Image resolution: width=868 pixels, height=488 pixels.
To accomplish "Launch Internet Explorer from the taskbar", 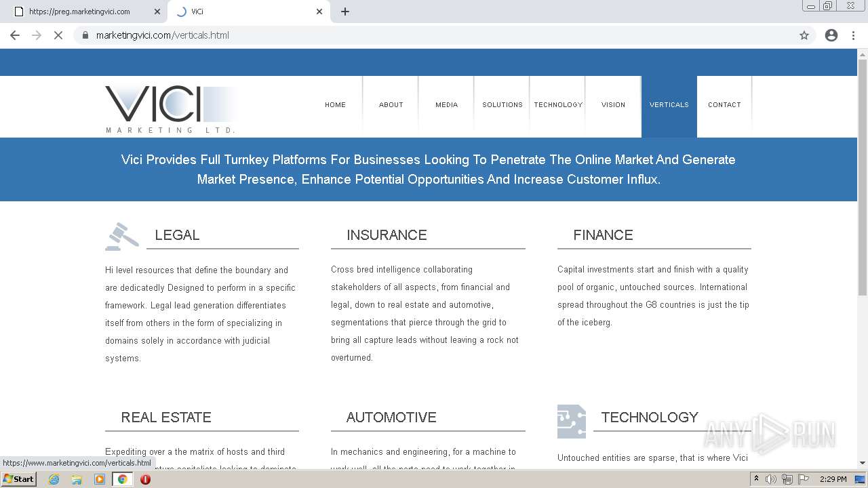I will pyautogui.click(x=54, y=479).
